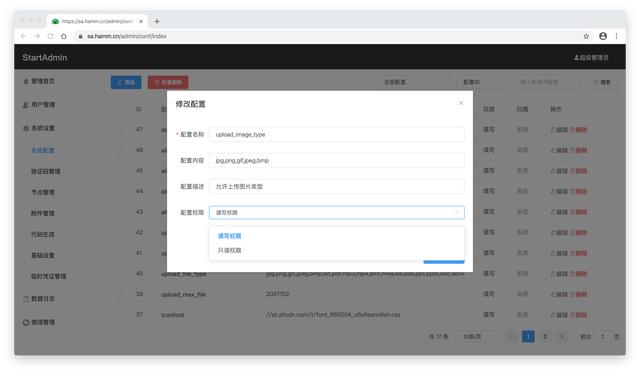Select the 读写权限 option

(x=337, y=236)
